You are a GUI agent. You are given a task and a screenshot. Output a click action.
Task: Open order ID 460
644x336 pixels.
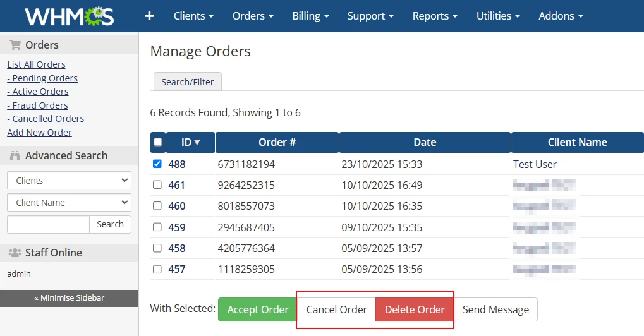click(177, 206)
